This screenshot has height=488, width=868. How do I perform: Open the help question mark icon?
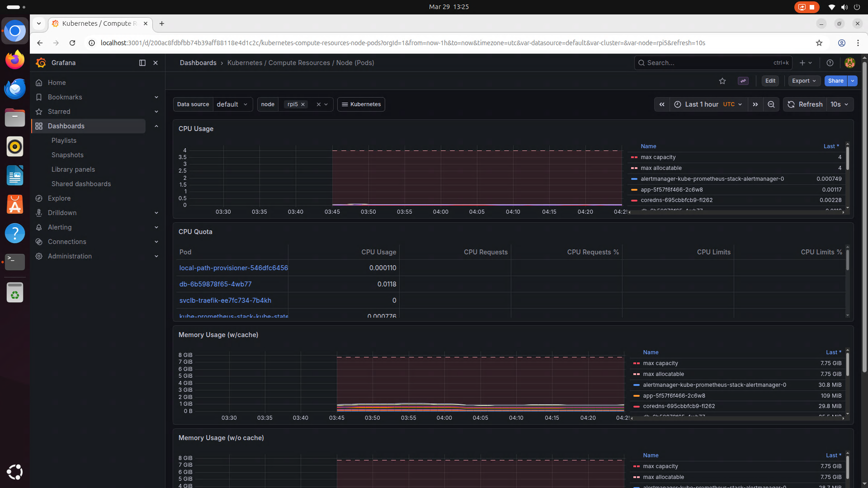830,63
